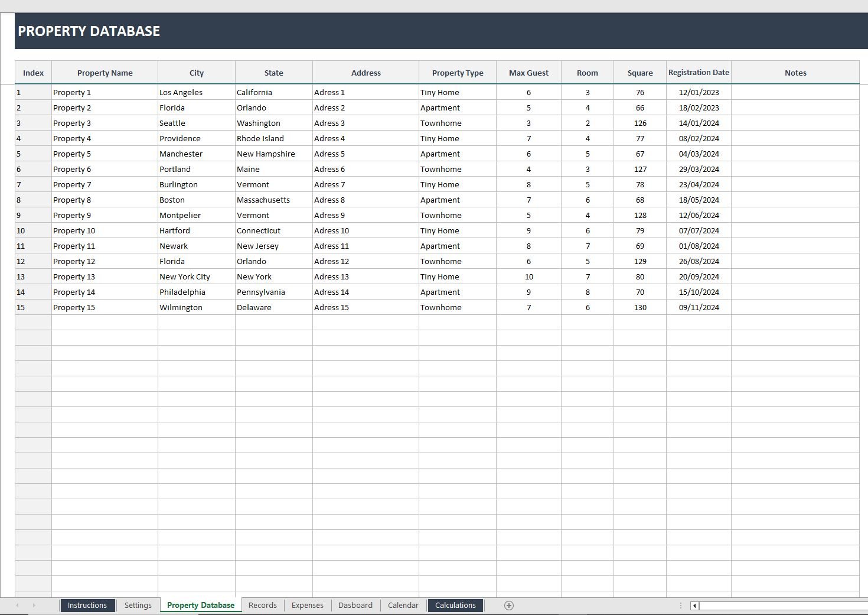Select the Registration Date column header
Viewport: 868px width, 615px height.
[x=699, y=73]
